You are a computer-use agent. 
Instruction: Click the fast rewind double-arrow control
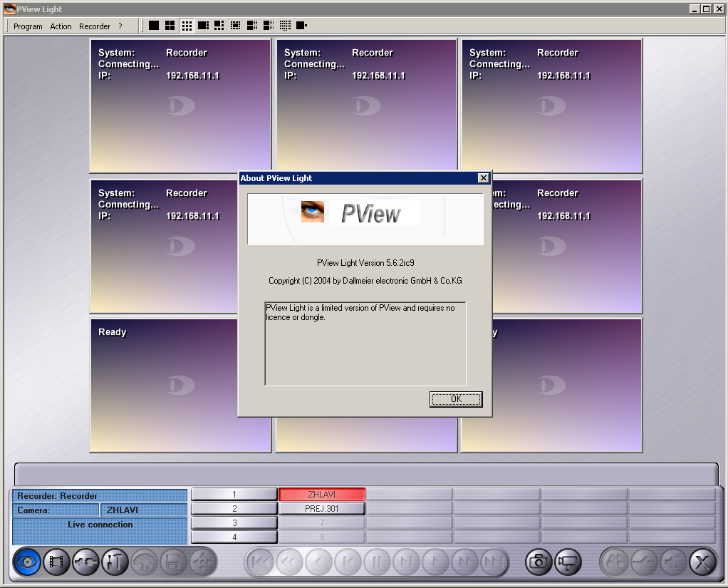(290, 562)
